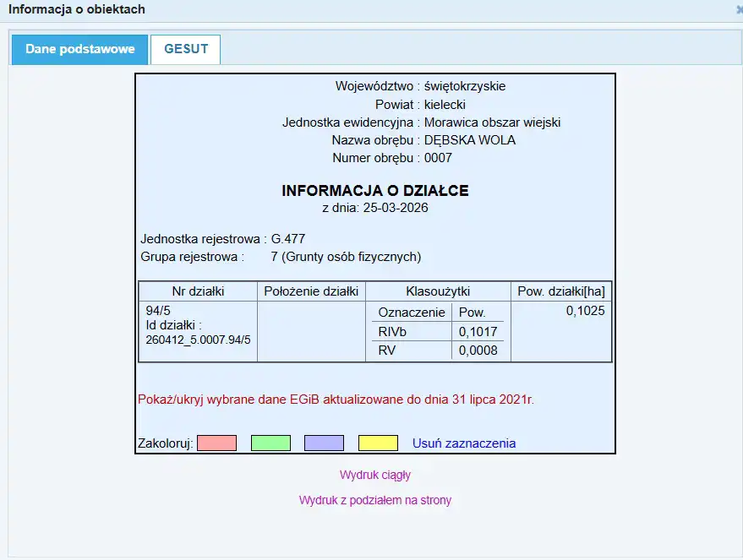Click the RIVb area value 0,1017
This screenshot has width=743, height=560.
tap(478, 332)
